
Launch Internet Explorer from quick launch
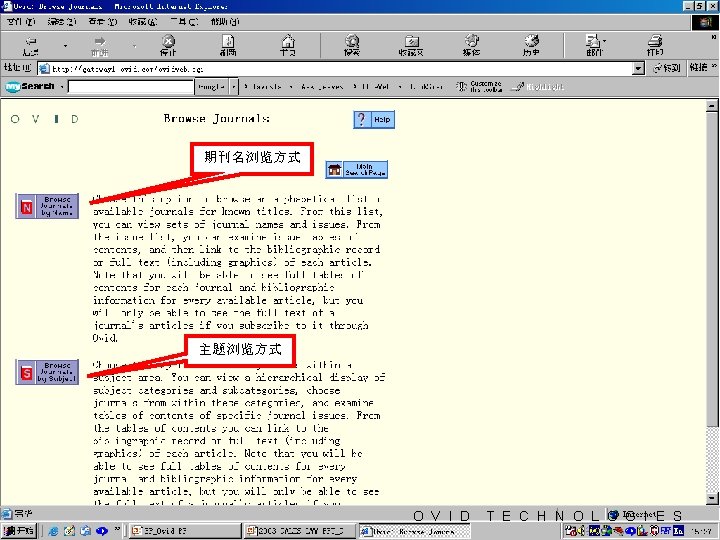tap(53, 531)
